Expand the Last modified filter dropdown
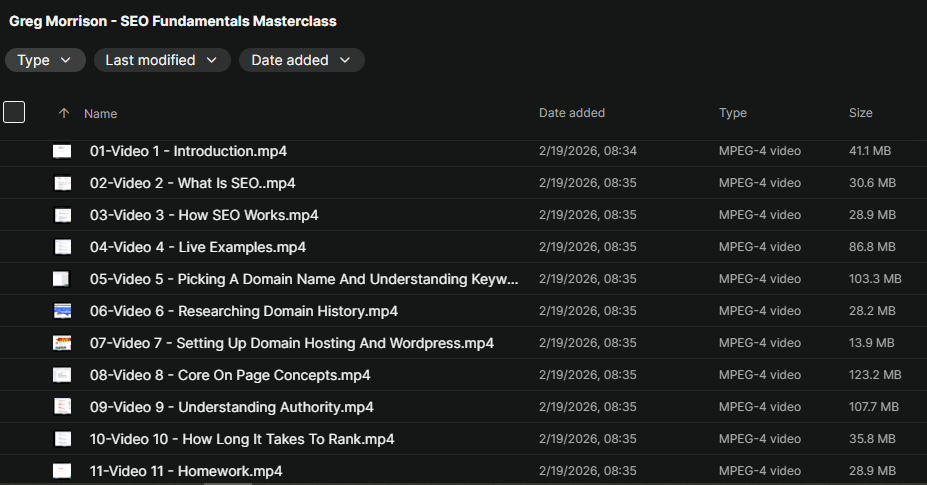The image size is (927, 485). (x=161, y=60)
